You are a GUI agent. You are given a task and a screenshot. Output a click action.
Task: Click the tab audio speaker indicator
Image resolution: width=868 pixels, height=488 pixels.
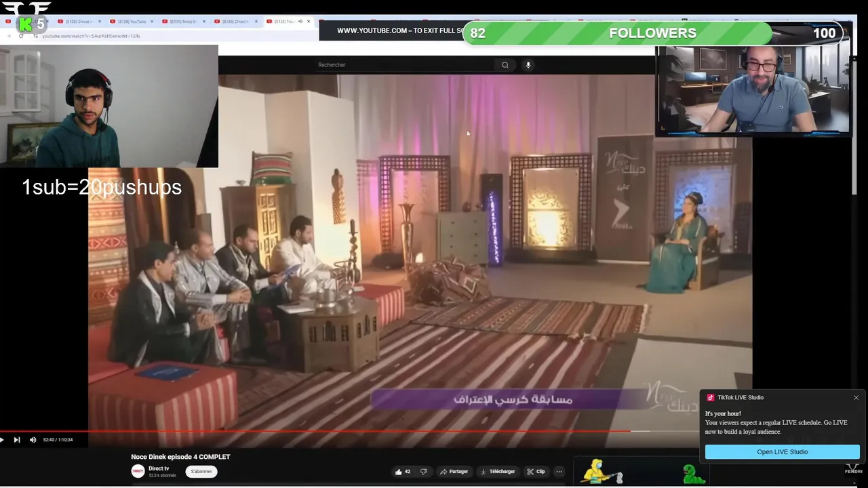pos(300,22)
